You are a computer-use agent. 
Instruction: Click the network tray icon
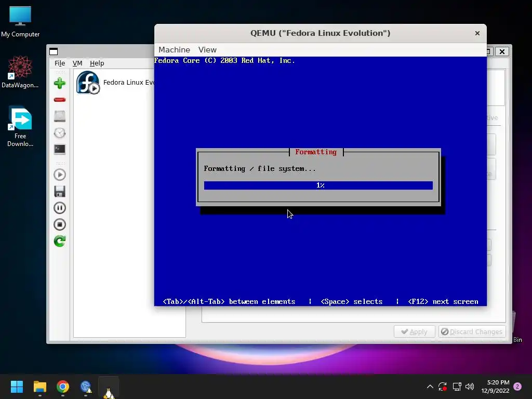(x=457, y=387)
